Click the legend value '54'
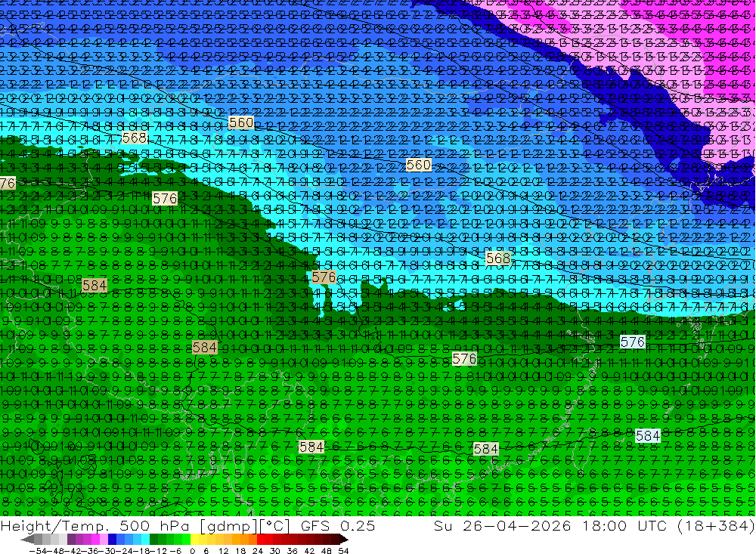This screenshot has height=554, width=756. 343,550
